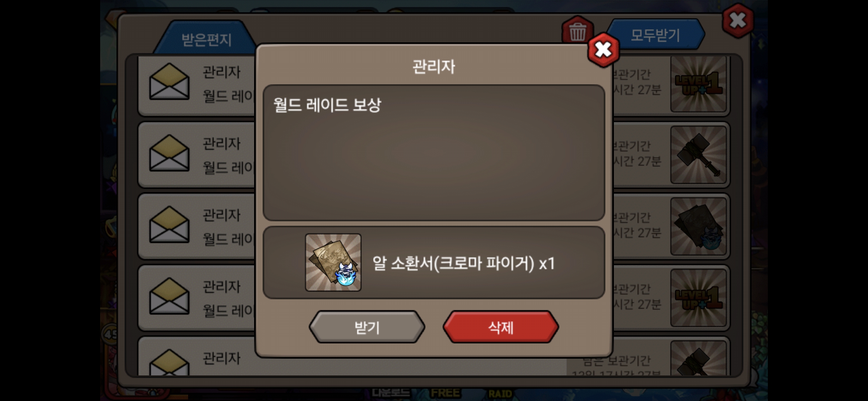Screen dimensions: 868x401
Task: Close the mailbox window with top-right X
Action: pos(737,20)
